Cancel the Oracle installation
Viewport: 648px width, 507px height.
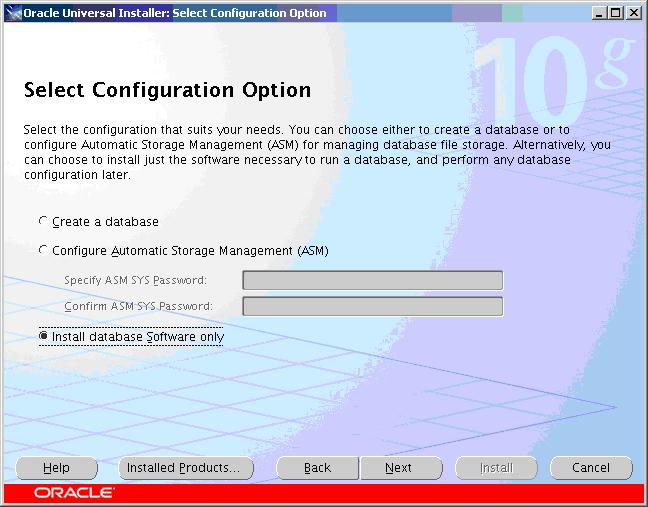(x=591, y=468)
